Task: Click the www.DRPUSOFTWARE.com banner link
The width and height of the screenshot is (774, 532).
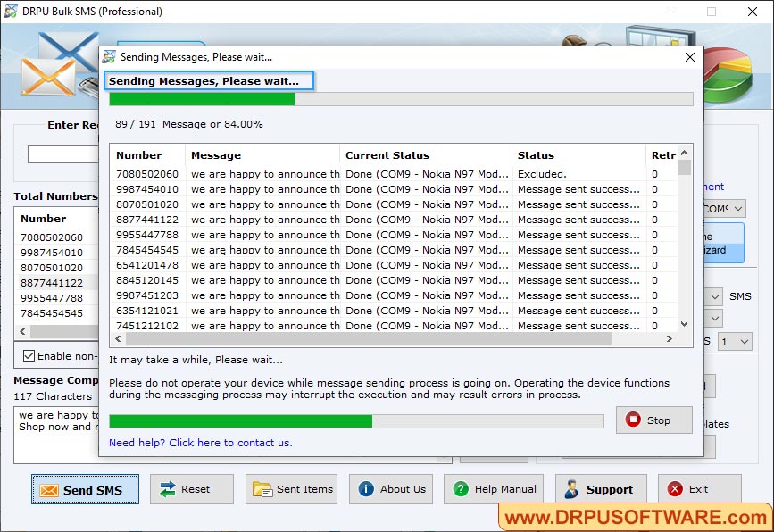Action: tap(636, 517)
